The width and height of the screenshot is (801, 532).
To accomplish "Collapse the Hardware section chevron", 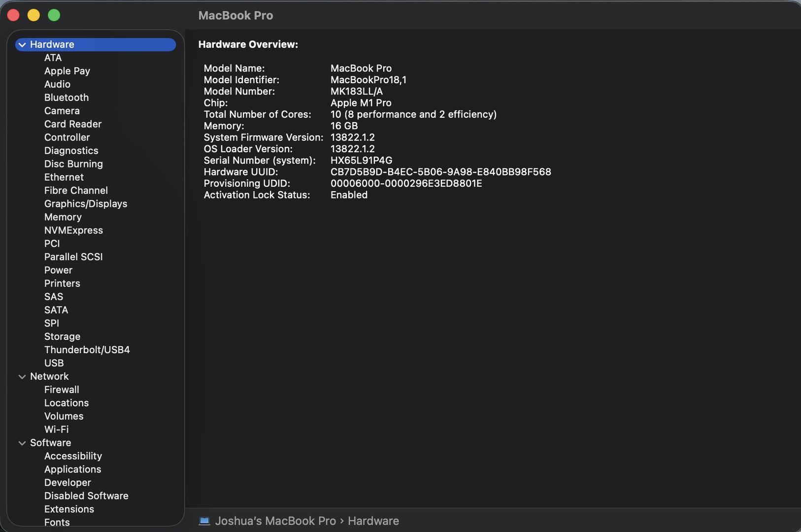I will pyautogui.click(x=22, y=45).
